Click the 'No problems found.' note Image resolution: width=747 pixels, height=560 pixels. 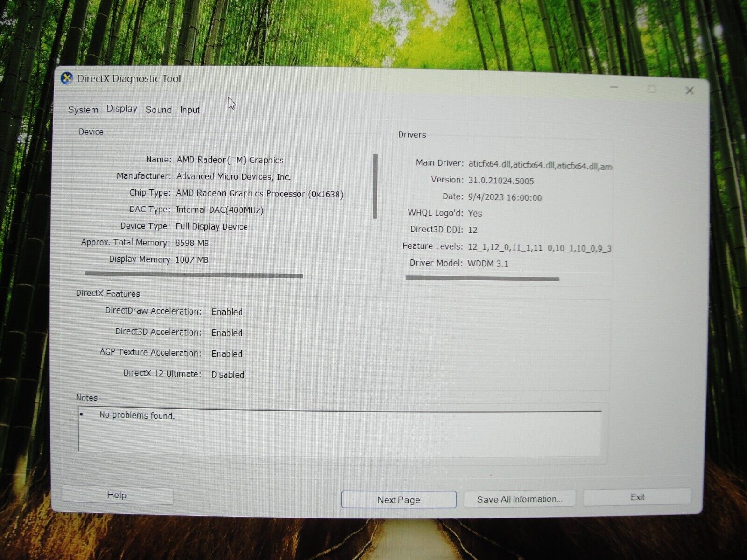click(x=137, y=415)
